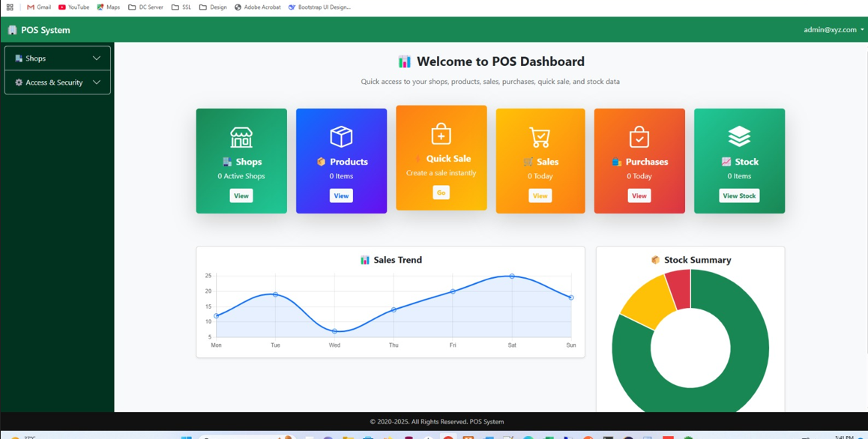Image resolution: width=868 pixels, height=439 pixels.
Task: Click the storefront icon on Shops card
Action: click(241, 137)
